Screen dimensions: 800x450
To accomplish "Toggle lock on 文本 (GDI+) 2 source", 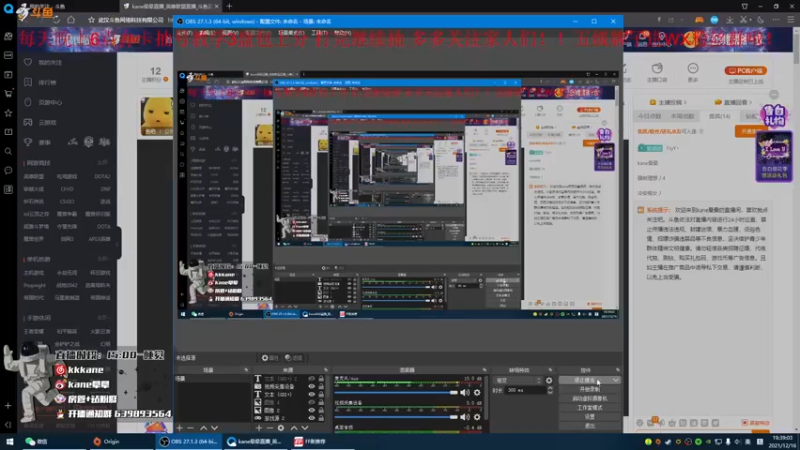I will pos(321,379).
